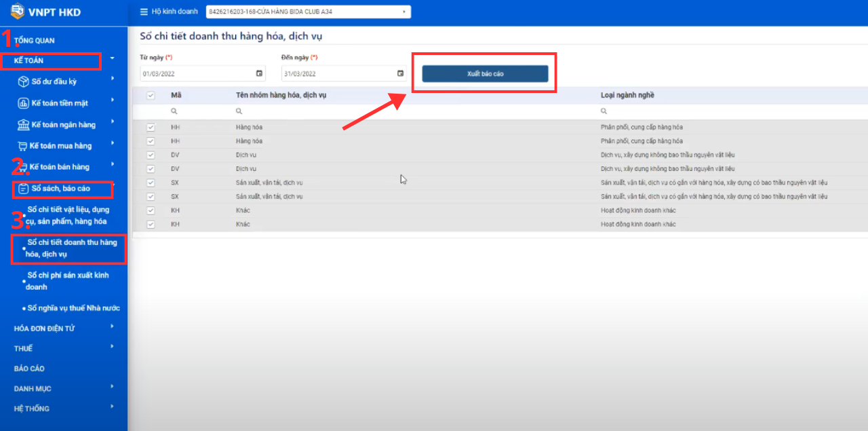Click the Kế toán tiền mặt icon

point(23,103)
